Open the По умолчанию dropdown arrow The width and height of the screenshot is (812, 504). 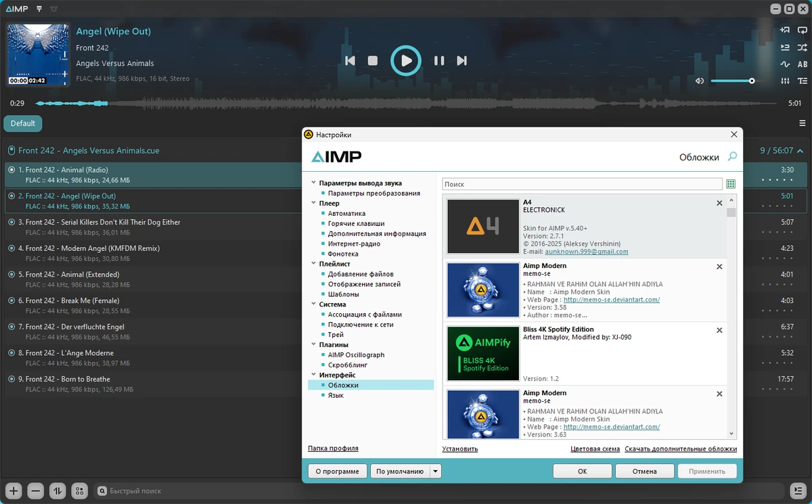pos(436,471)
